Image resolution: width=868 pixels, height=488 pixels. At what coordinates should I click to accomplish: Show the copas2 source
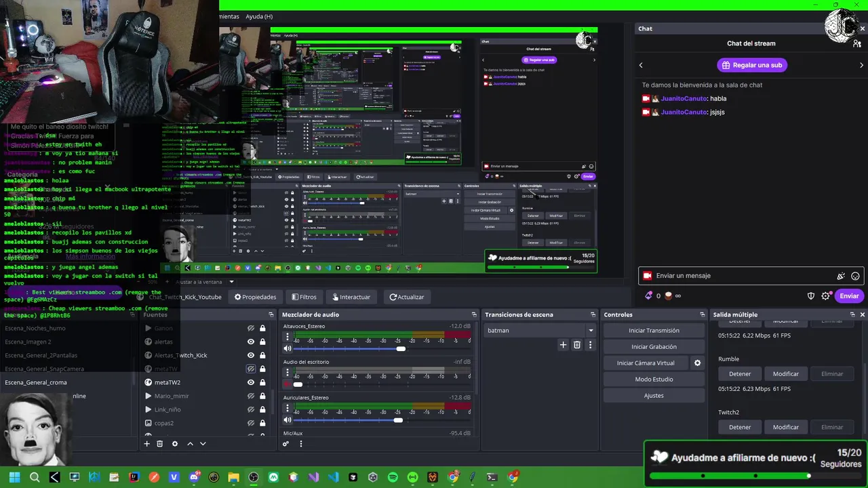[251, 423]
